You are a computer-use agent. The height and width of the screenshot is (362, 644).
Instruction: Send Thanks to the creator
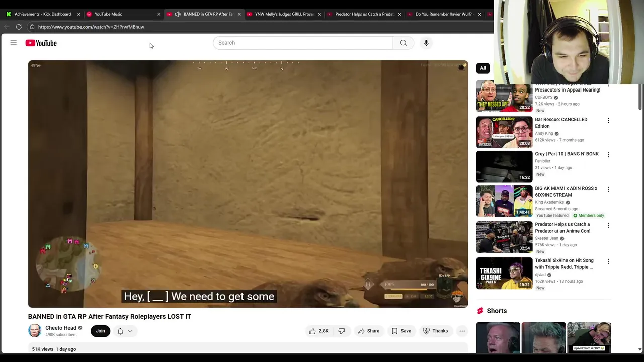point(435,331)
